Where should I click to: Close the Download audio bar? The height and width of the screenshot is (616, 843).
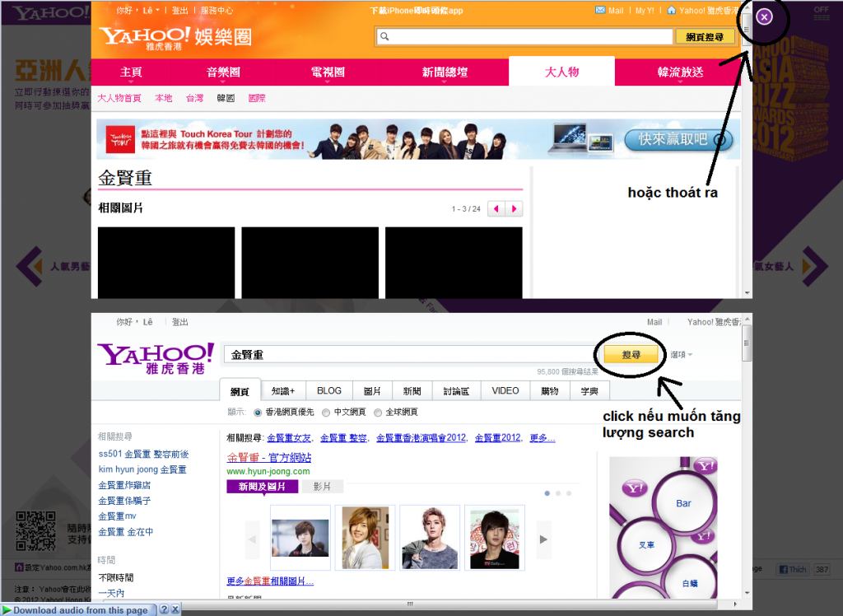[x=175, y=609]
